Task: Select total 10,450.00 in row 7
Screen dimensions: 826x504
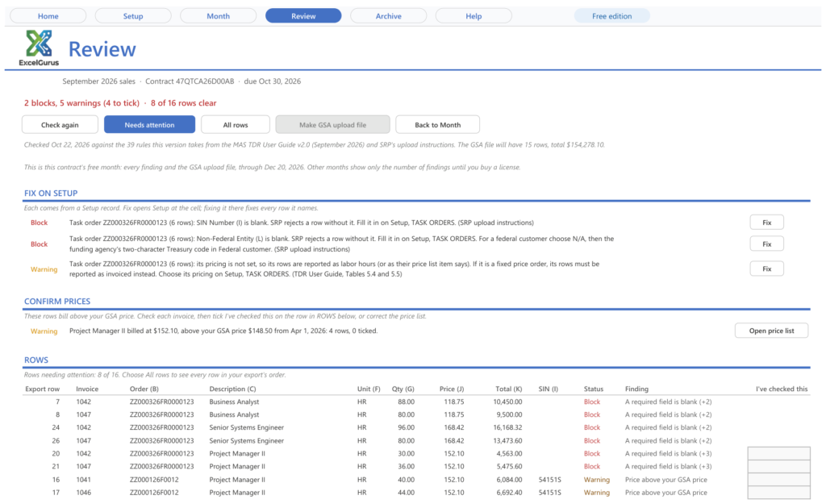Action: point(507,402)
